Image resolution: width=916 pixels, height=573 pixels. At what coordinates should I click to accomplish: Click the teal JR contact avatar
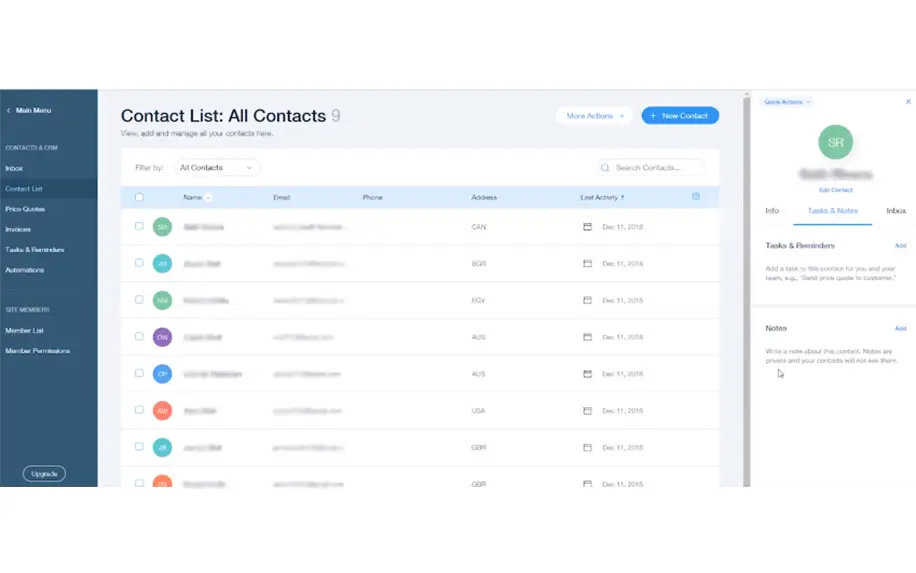click(x=162, y=447)
